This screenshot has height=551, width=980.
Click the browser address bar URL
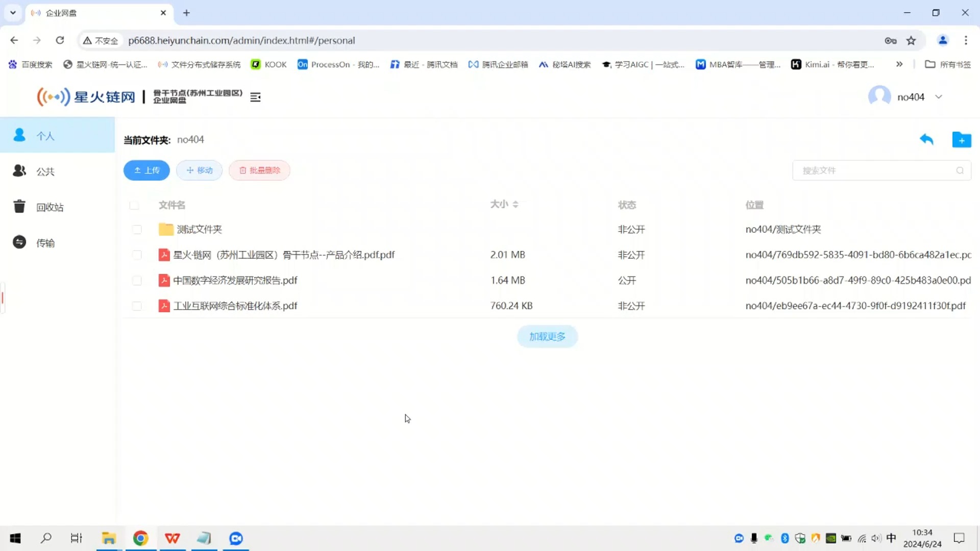point(241,40)
